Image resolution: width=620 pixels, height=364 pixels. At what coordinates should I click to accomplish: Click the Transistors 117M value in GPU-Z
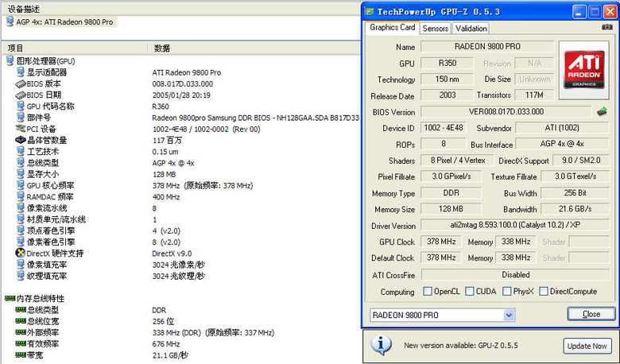coord(534,95)
